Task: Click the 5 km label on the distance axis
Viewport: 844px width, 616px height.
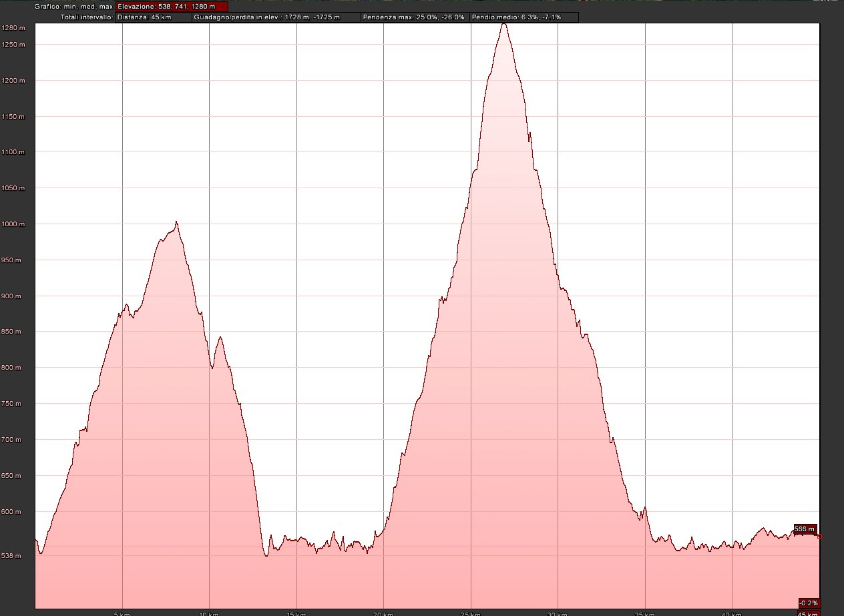Action: click(x=121, y=613)
